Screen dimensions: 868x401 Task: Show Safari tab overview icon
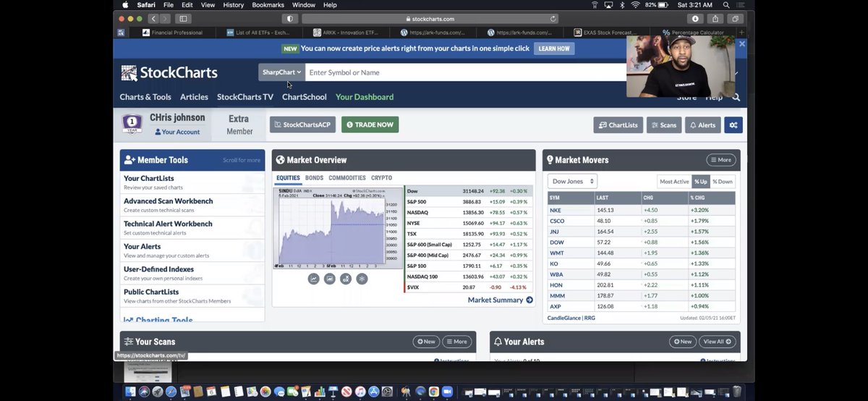[736, 19]
